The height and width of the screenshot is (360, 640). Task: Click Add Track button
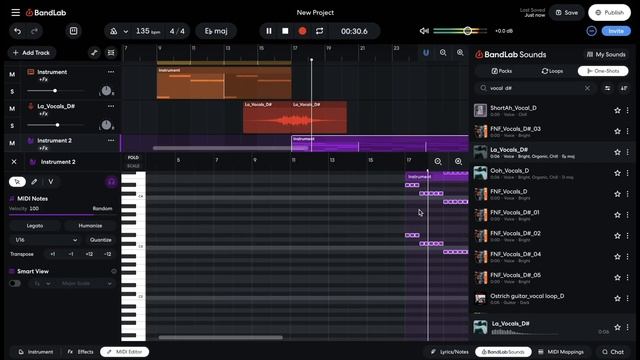tap(31, 53)
